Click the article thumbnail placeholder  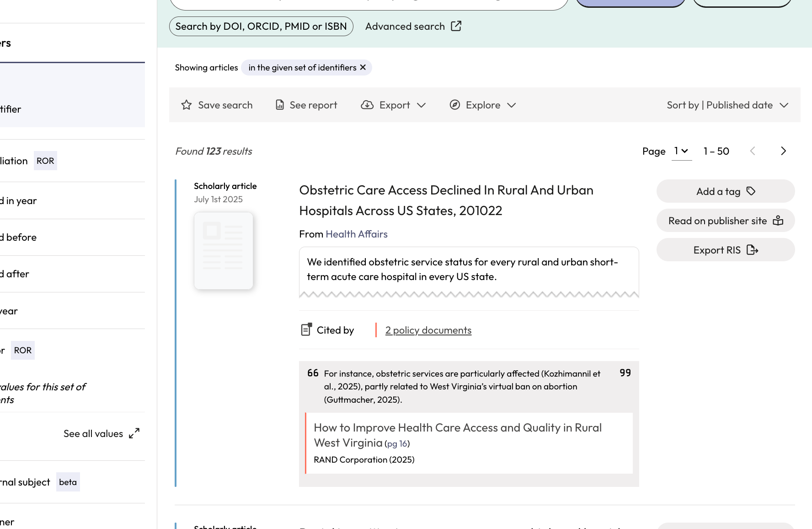pyautogui.click(x=223, y=250)
